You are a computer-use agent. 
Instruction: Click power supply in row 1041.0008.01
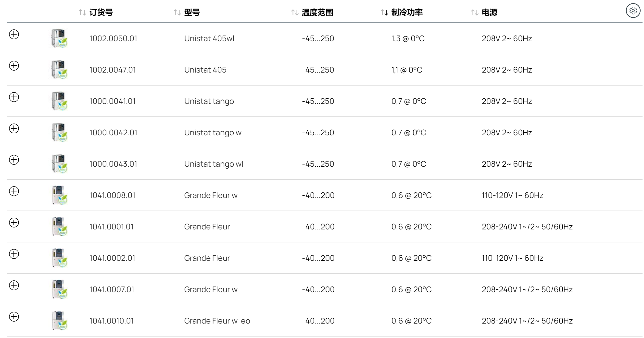513,195
